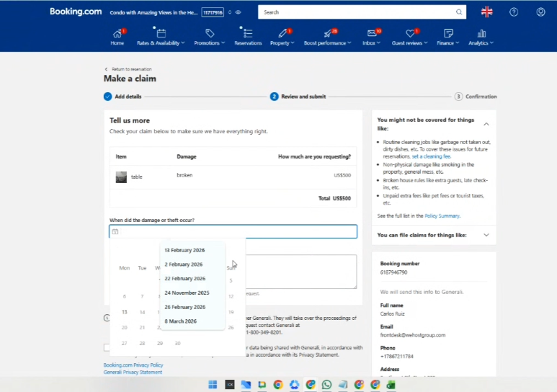
Task: Click phone number +17867211784
Action: (397, 357)
